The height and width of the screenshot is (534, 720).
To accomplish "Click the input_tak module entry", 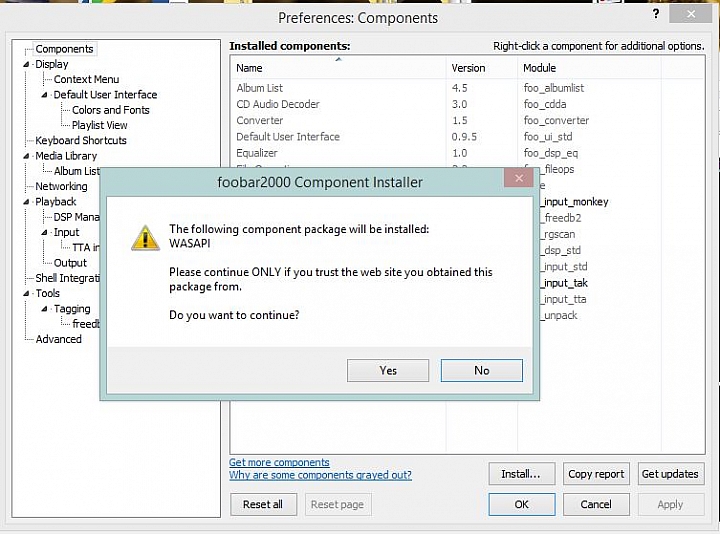I will tap(565, 283).
